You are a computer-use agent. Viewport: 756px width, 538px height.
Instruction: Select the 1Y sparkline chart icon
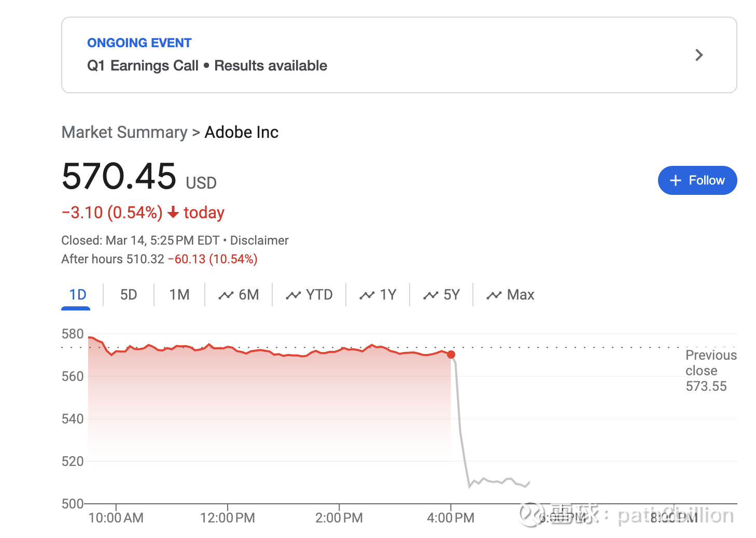coord(367,294)
